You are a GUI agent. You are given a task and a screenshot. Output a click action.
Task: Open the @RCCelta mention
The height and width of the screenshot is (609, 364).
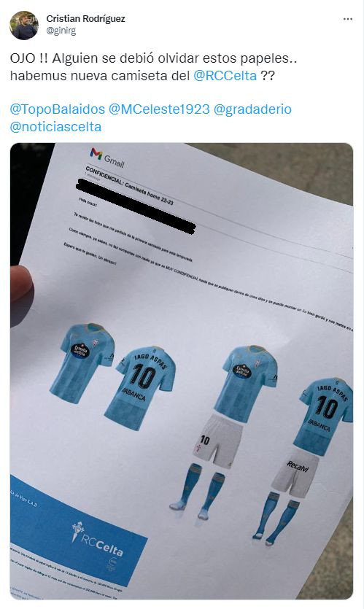[225, 75]
